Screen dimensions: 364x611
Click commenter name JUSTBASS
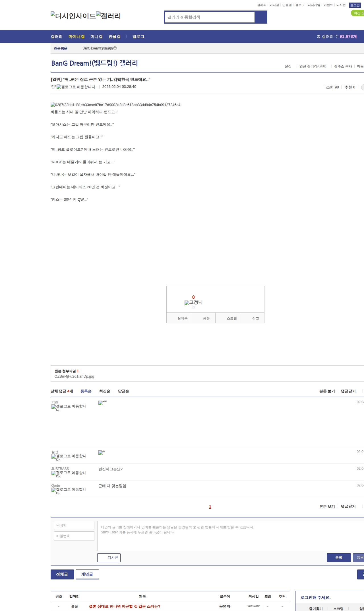(x=60, y=469)
